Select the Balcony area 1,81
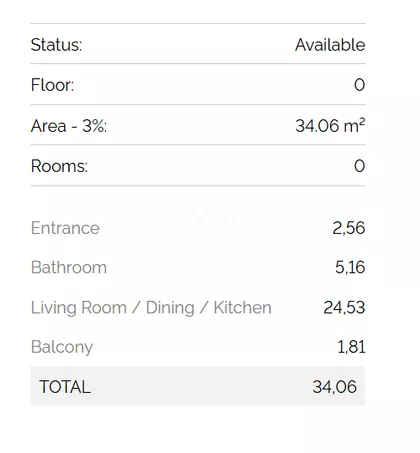The image size is (420, 453). tap(351, 347)
